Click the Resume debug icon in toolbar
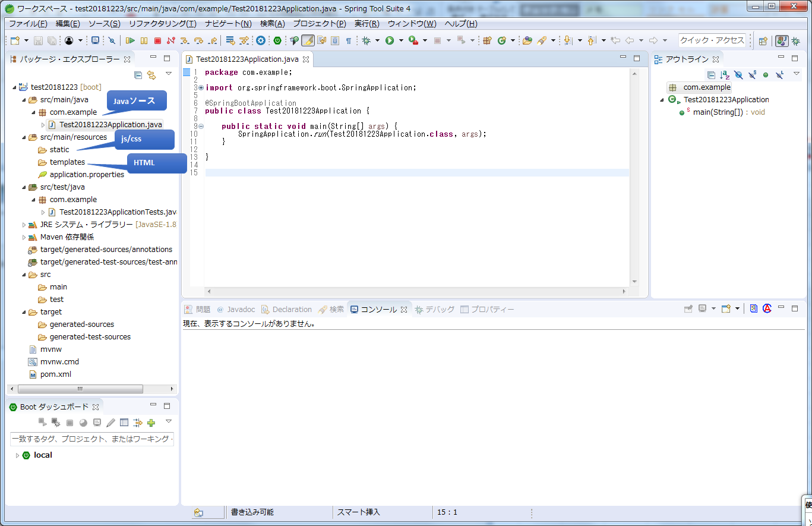The width and height of the screenshot is (812, 526). click(x=130, y=40)
